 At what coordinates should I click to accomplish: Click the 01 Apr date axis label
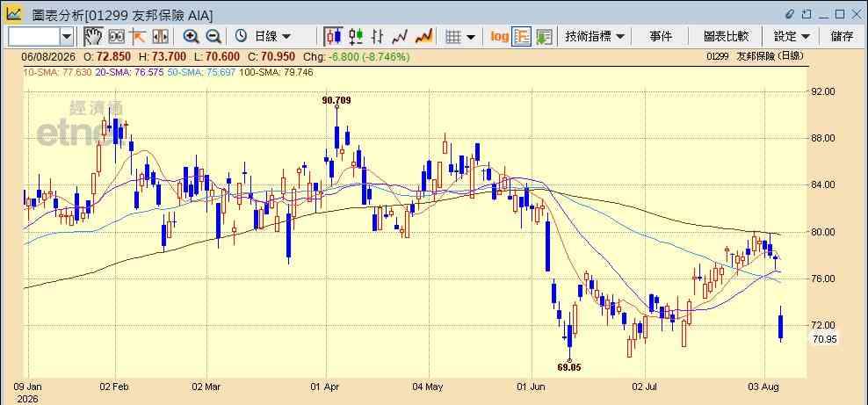[325, 387]
